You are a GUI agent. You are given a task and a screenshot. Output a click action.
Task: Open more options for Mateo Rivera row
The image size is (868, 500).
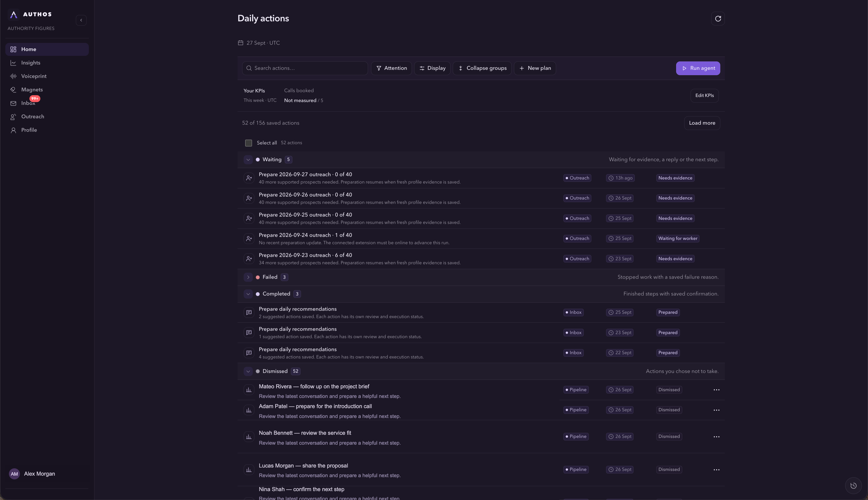tap(716, 390)
